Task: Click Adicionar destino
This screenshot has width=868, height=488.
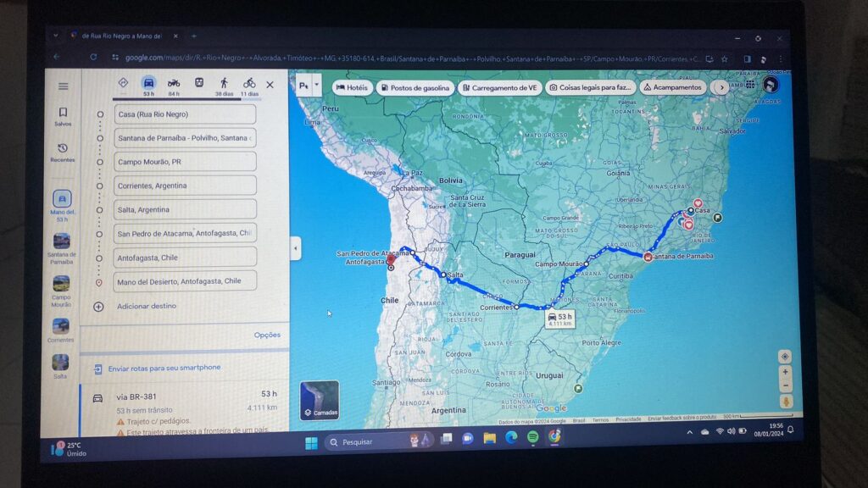Action: [x=146, y=306]
